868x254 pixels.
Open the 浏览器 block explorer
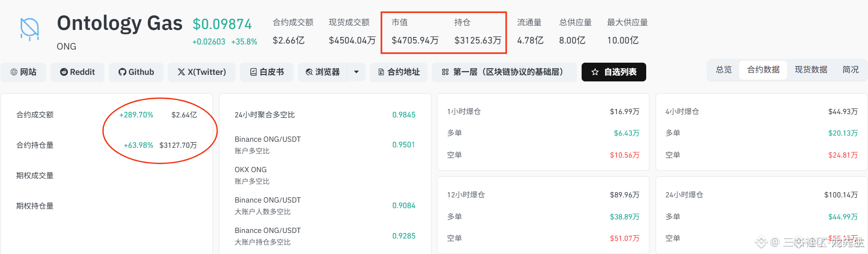tap(323, 72)
